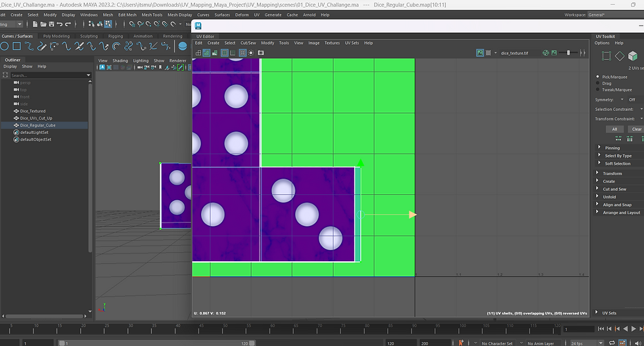Image resolution: width=644 pixels, height=346 pixels.
Task: Open the Cut/Sew menu in UV Editor
Action: click(x=248, y=43)
